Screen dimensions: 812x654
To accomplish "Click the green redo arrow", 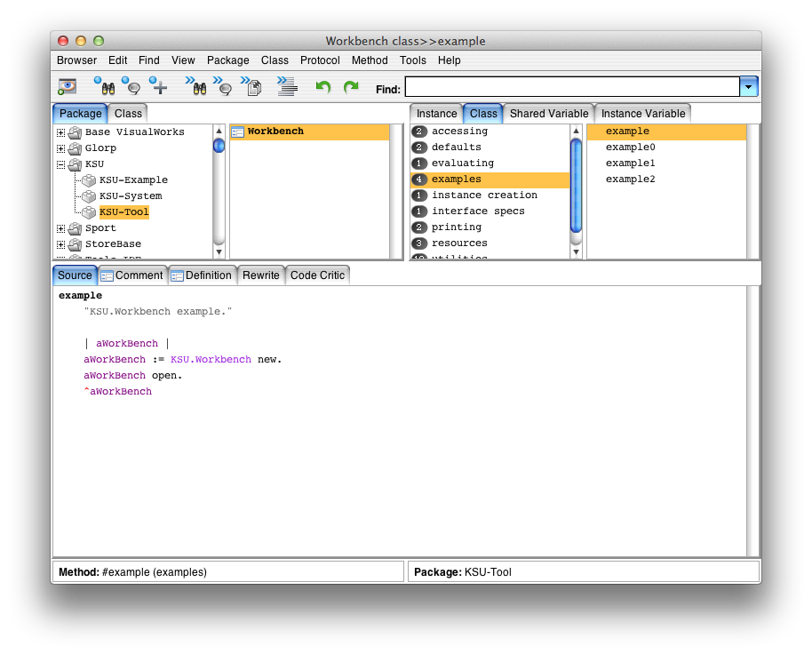I will point(351,87).
